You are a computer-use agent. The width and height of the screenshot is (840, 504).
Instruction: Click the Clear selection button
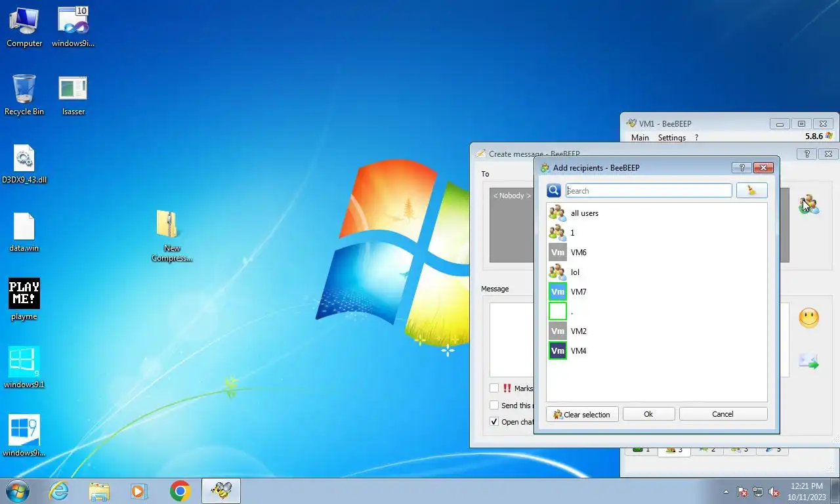(x=582, y=414)
